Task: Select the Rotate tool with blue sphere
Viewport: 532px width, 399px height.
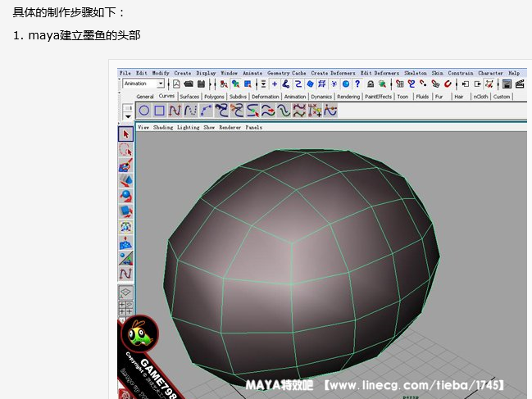Action: pos(126,196)
